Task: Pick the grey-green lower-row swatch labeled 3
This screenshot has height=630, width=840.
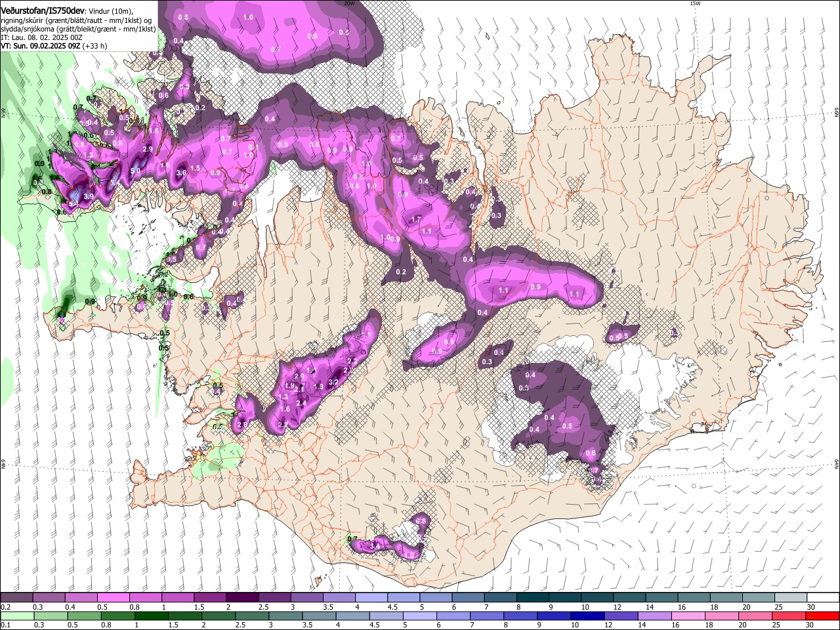Action: click(285, 616)
